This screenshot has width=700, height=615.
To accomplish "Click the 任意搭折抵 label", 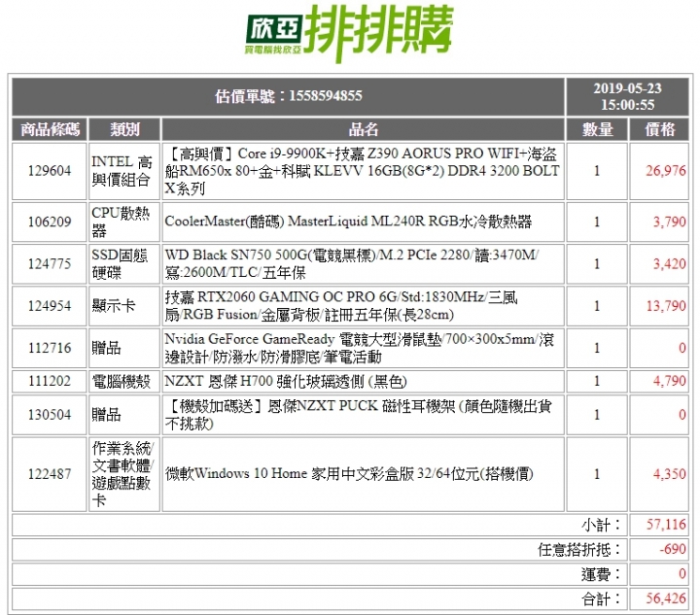I will point(579,550).
